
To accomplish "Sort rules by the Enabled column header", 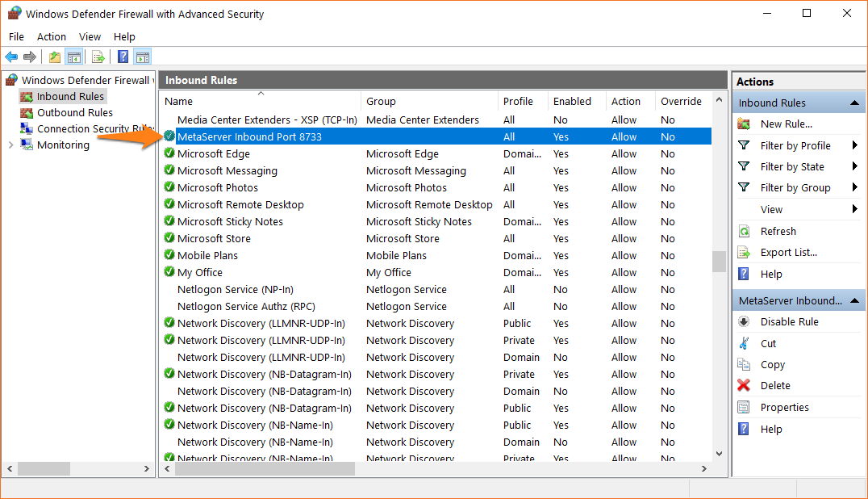I will [x=577, y=102].
